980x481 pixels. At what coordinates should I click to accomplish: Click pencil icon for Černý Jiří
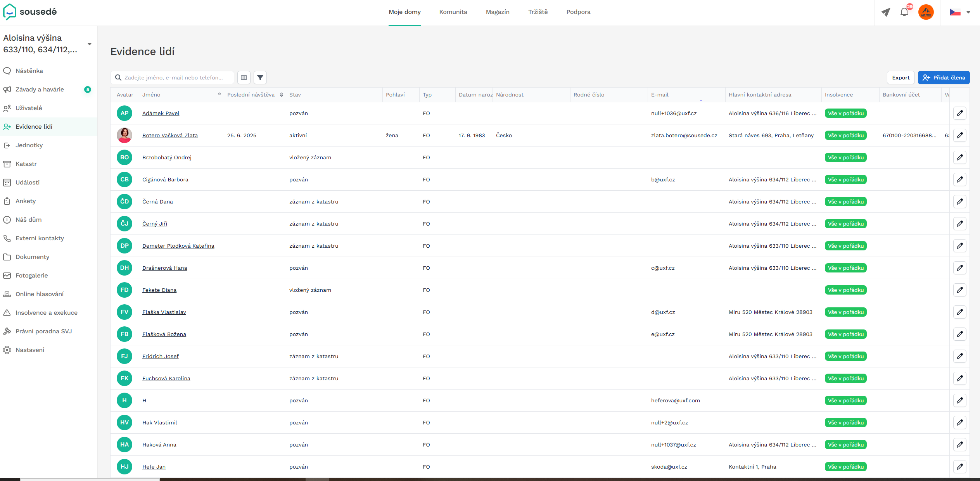(x=959, y=224)
